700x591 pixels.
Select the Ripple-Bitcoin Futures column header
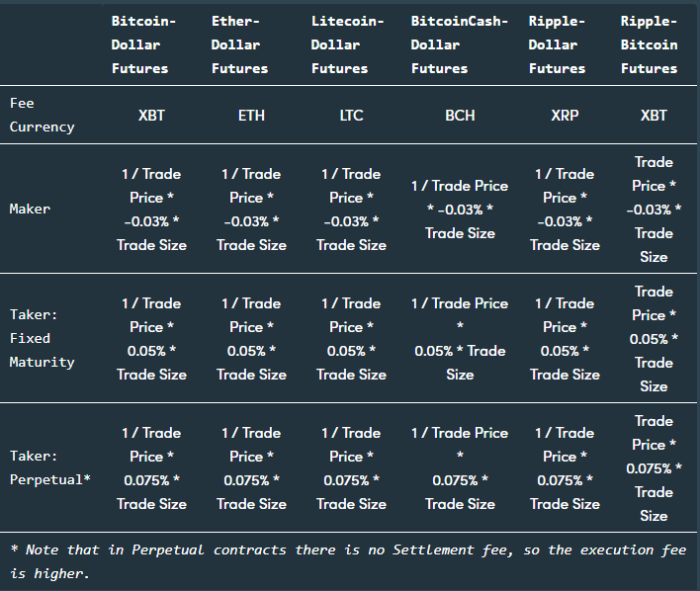point(649,44)
